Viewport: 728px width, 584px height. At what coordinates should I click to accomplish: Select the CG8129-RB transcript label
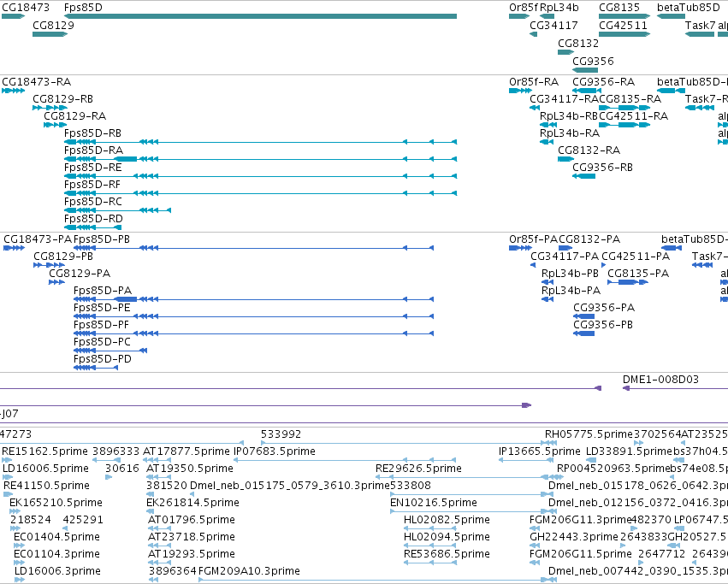[62, 99]
